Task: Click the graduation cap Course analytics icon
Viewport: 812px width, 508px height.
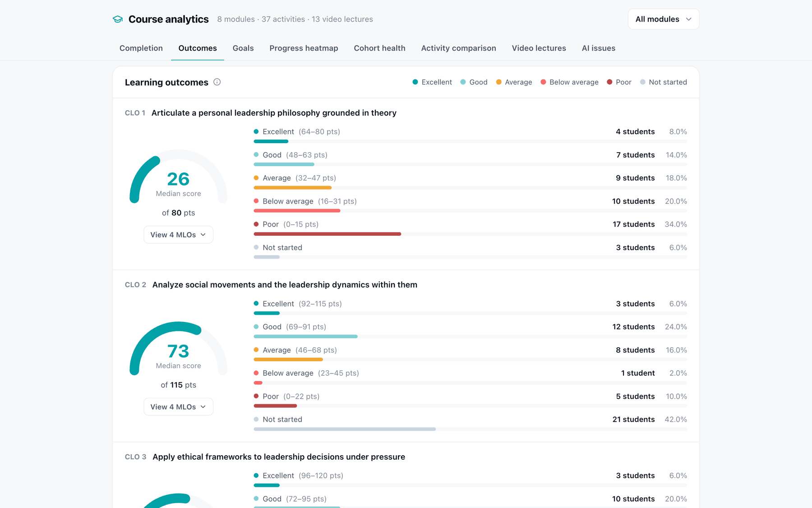Action: 118,19
